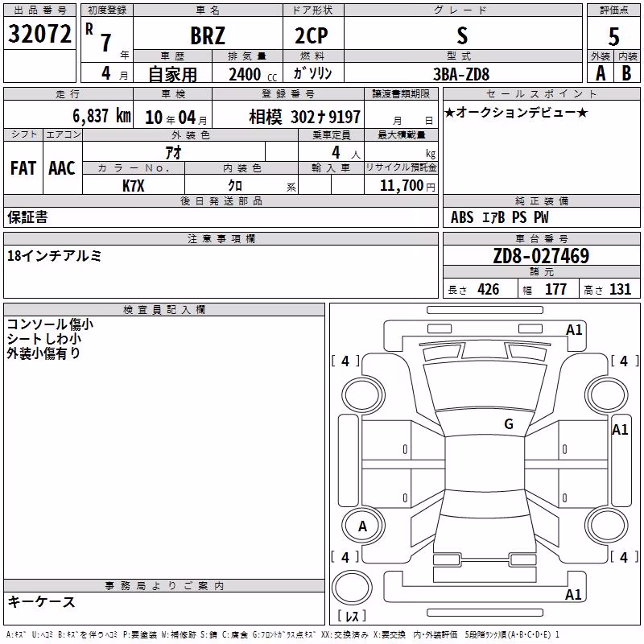Select the overall score 5
644x644 pixels.
pyautogui.click(x=613, y=36)
